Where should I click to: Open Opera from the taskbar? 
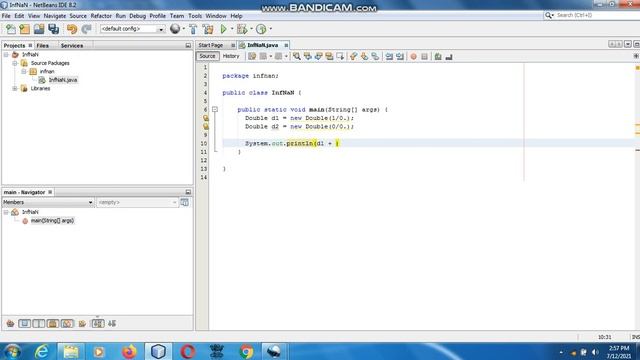[x=188, y=351]
